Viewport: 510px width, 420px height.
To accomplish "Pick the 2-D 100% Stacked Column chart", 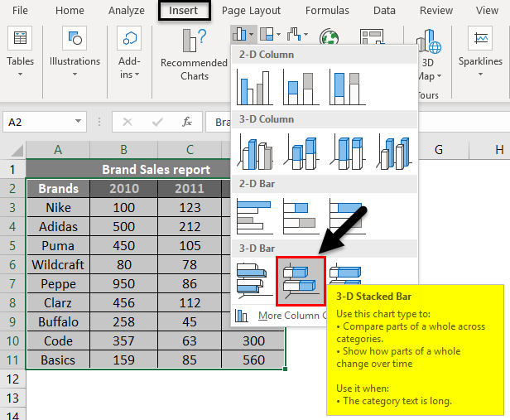I will tap(347, 85).
